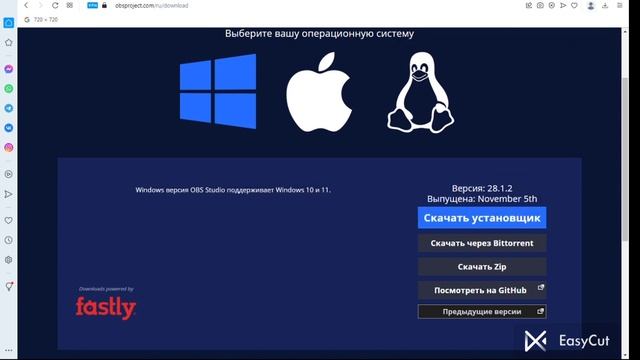Viewport: 640px width, 360px height.
Task: Click the Google 720 × 720 bookmark
Action: [41, 20]
